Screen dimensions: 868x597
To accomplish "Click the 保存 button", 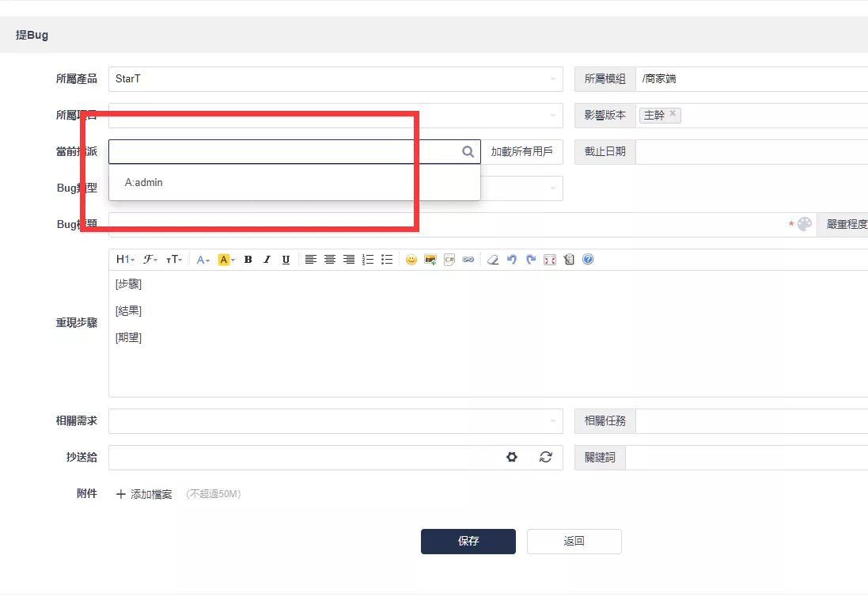I will pyautogui.click(x=468, y=541).
